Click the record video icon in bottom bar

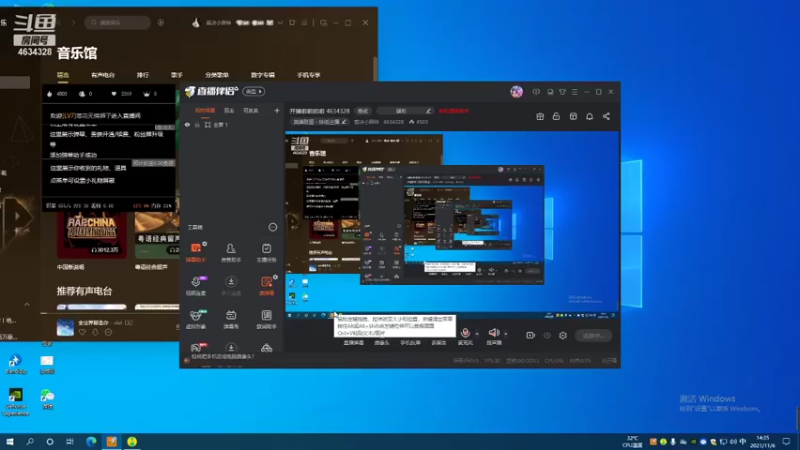click(x=530, y=335)
